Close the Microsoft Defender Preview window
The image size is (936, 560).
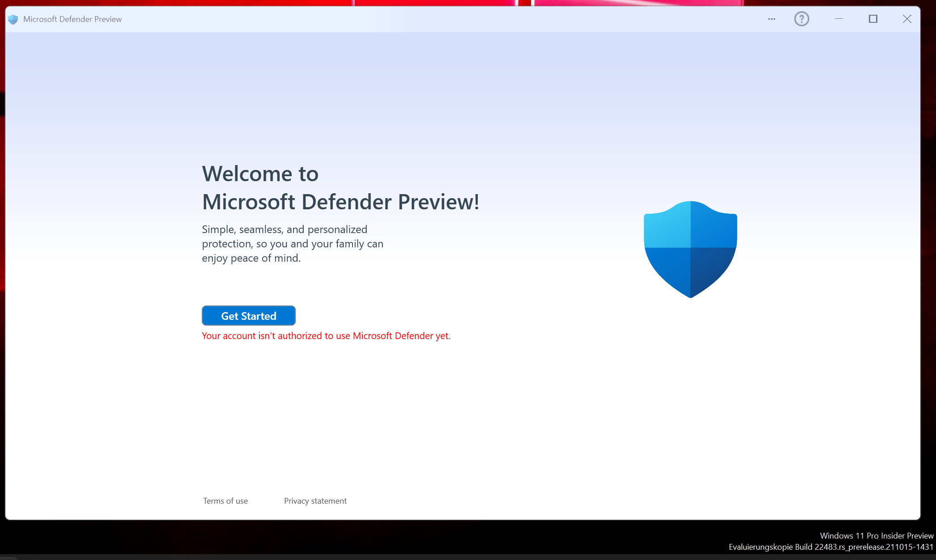[907, 19]
